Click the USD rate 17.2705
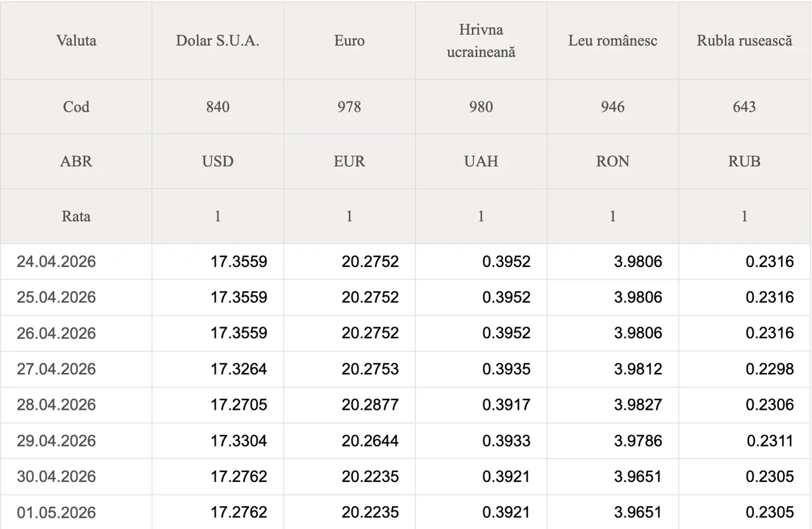Screen dimensions: 812x529 pyautogui.click(x=239, y=405)
